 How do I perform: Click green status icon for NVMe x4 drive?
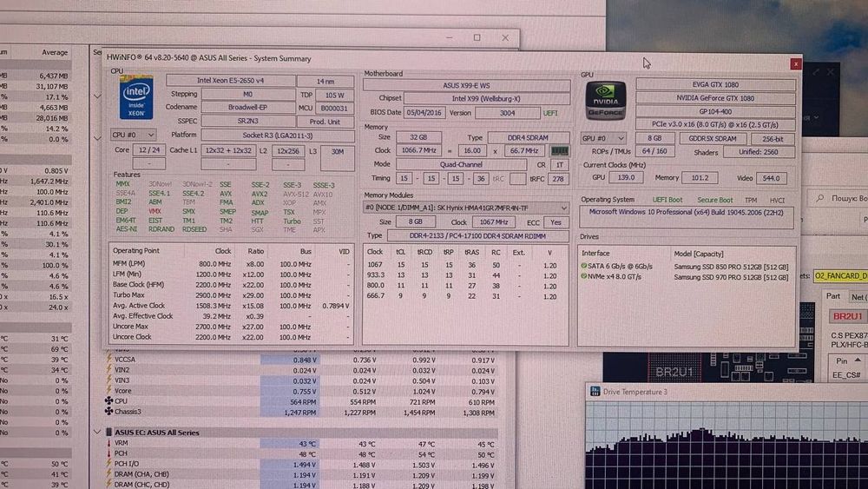[x=583, y=276]
